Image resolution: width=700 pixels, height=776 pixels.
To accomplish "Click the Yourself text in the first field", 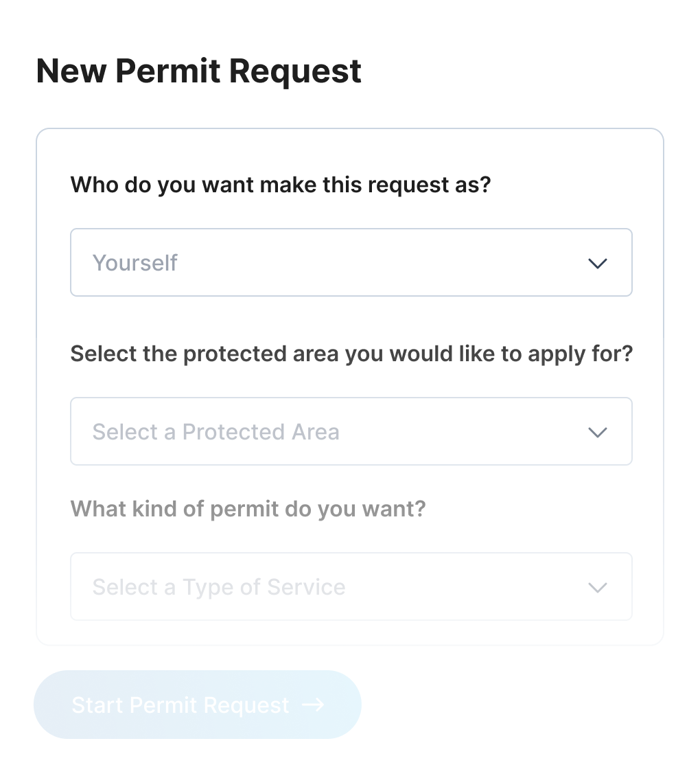I will click(135, 263).
